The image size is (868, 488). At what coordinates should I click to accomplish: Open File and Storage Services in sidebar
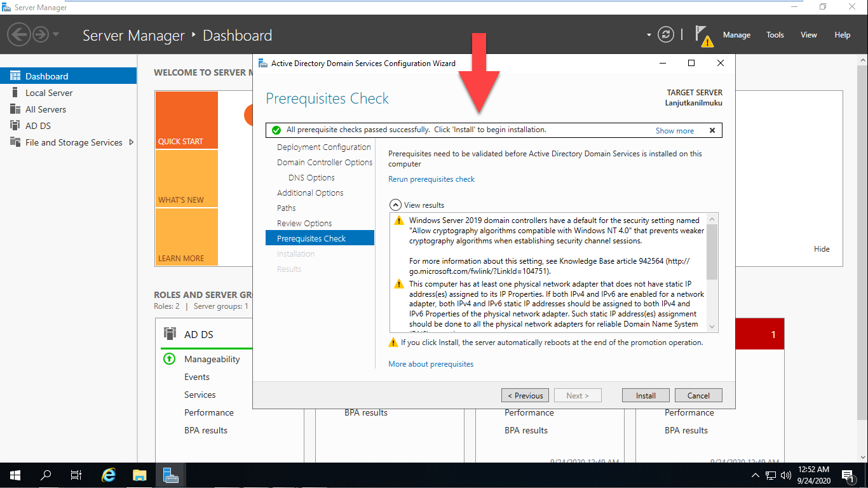point(68,142)
